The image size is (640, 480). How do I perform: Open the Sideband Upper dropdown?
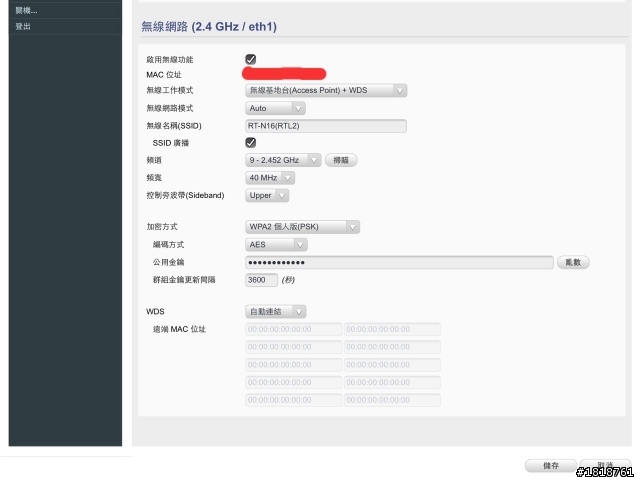coord(267,196)
